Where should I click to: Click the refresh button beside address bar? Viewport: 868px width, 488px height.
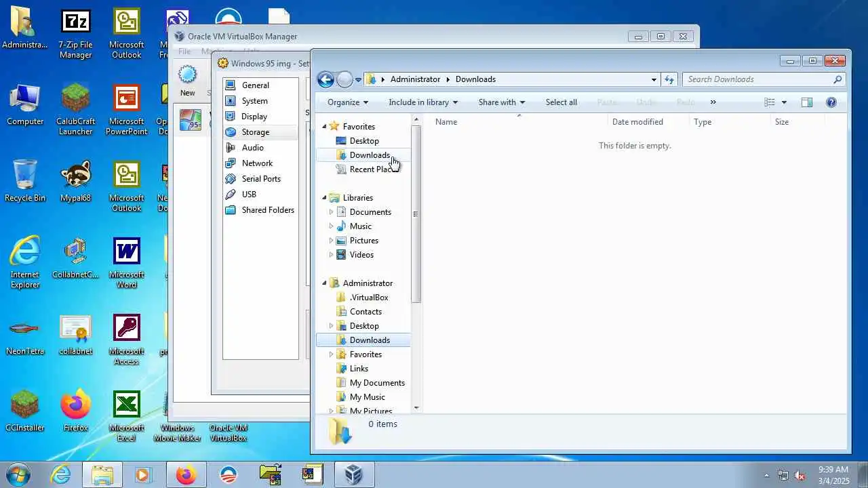tap(669, 79)
